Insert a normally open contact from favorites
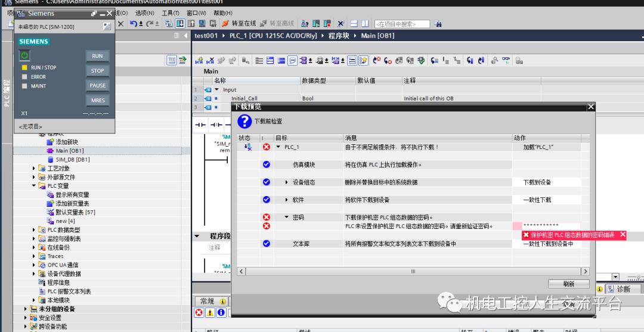The width and height of the screenshot is (644, 332). pos(200,125)
